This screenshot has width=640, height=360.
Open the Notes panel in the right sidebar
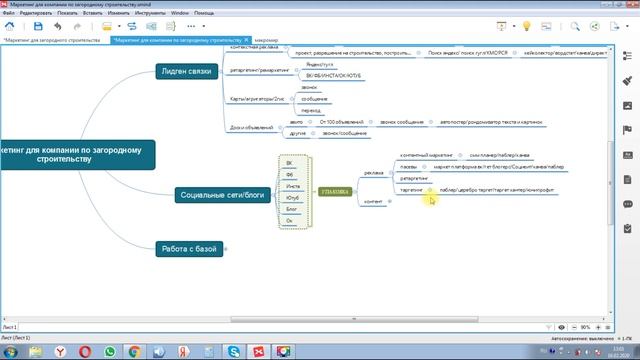click(627, 180)
